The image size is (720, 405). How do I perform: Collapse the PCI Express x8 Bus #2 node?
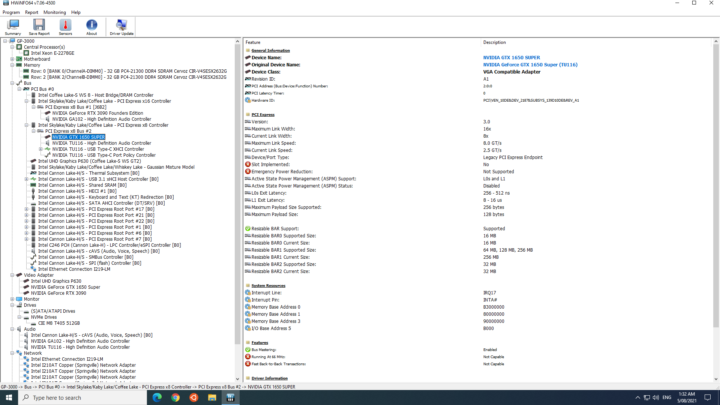(x=34, y=131)
